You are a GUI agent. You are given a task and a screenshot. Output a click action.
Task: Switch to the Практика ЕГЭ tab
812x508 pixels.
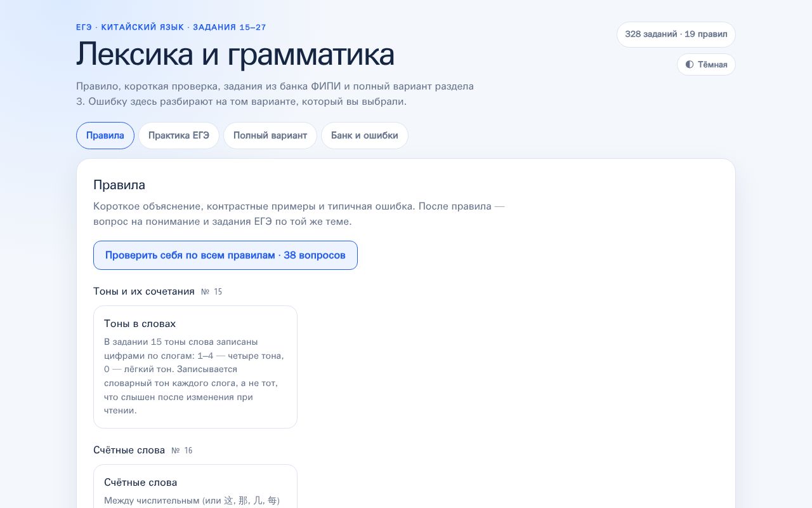point(179,135)
